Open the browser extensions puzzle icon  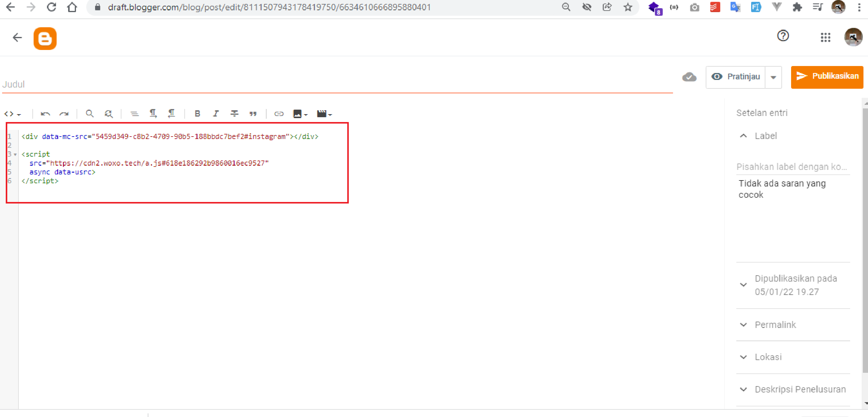coord(797,7)
